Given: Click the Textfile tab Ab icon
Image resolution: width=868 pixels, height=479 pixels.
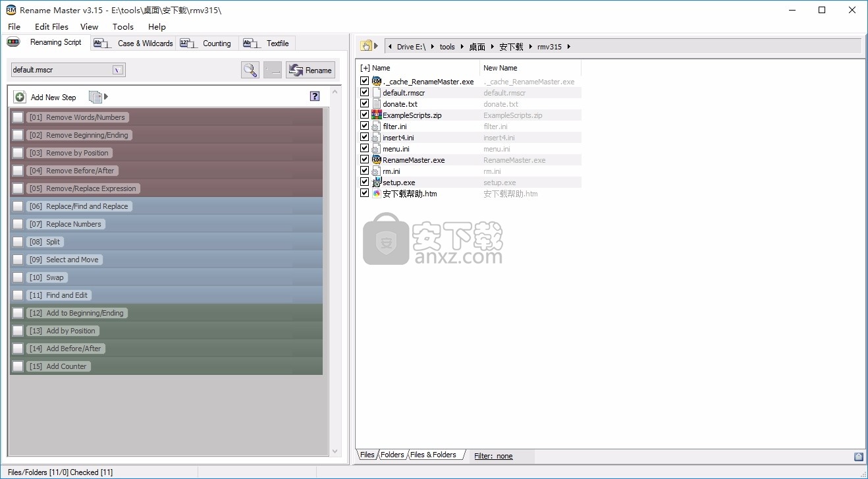Looking at the screenshot, I should pyautogui.click(x=252, y=43).
